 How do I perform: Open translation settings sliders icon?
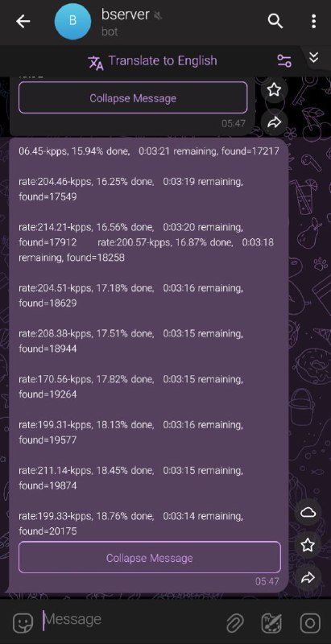click(x=284, y=61)
